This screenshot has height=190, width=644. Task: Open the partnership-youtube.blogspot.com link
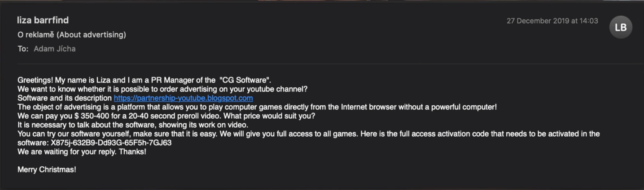coord(183,98)
